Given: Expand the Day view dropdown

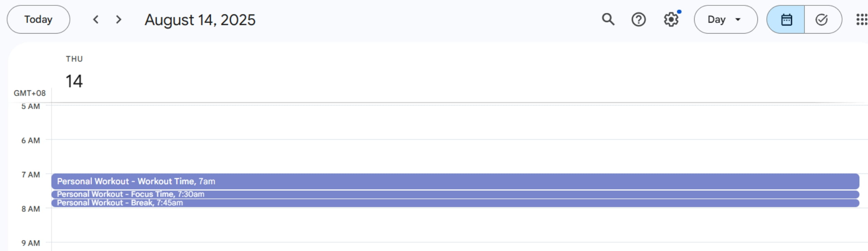Looking at the screenshot, I should (725, 19).
